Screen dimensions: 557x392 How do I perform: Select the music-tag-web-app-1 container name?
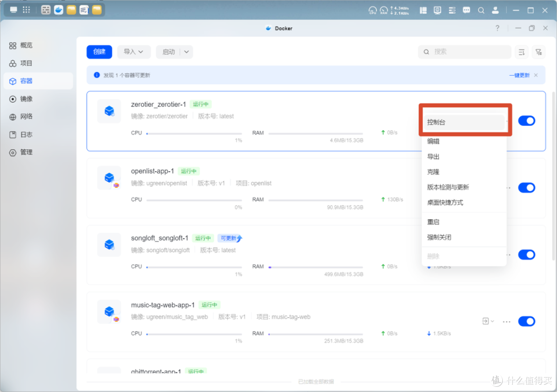pyautogui.click(x=162, y=305)
